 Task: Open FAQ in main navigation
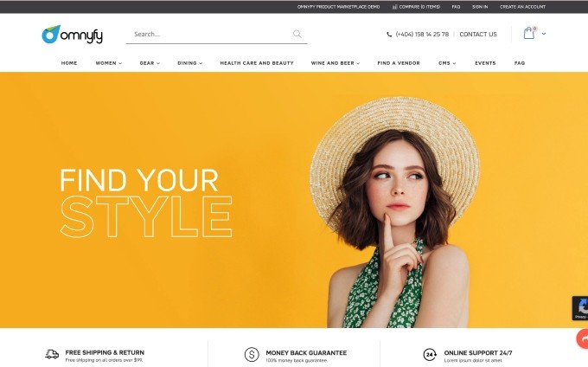pos(520,63)
